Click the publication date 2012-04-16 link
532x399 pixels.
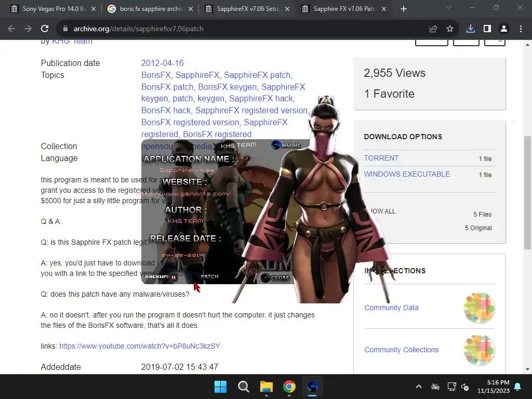coord(162,63)
